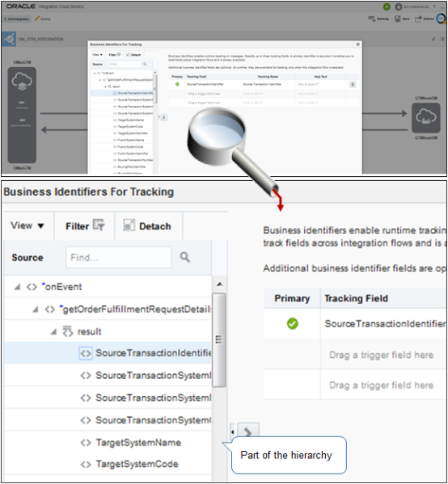
Task: Select SourceTransactionNumber in the small source tree
Action: tap(135, 160)
